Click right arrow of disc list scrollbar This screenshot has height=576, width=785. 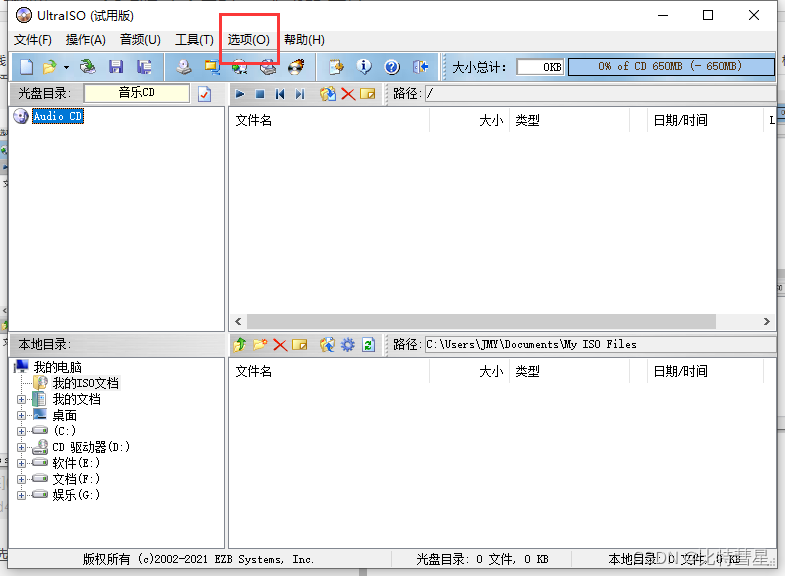[x=767, y=322]
